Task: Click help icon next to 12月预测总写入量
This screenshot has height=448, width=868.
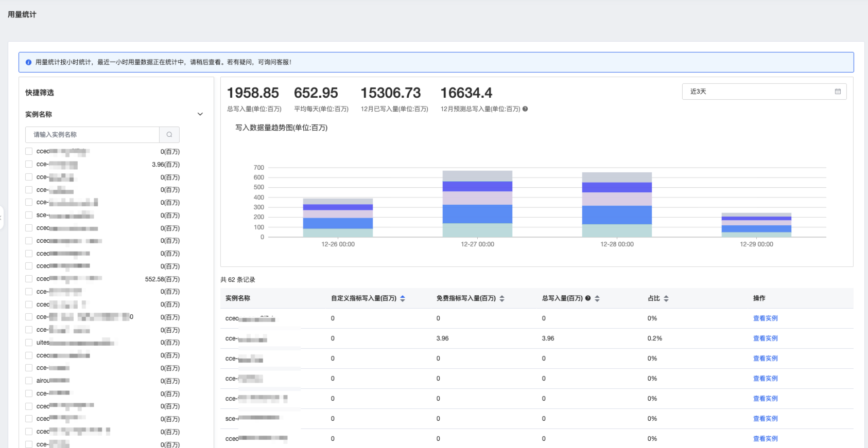Action: click(525, 109)
